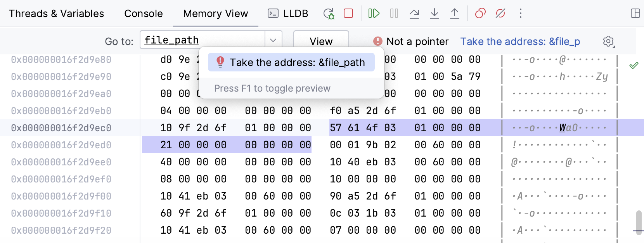Click the Rerun debug session icon

click(329, 14)
